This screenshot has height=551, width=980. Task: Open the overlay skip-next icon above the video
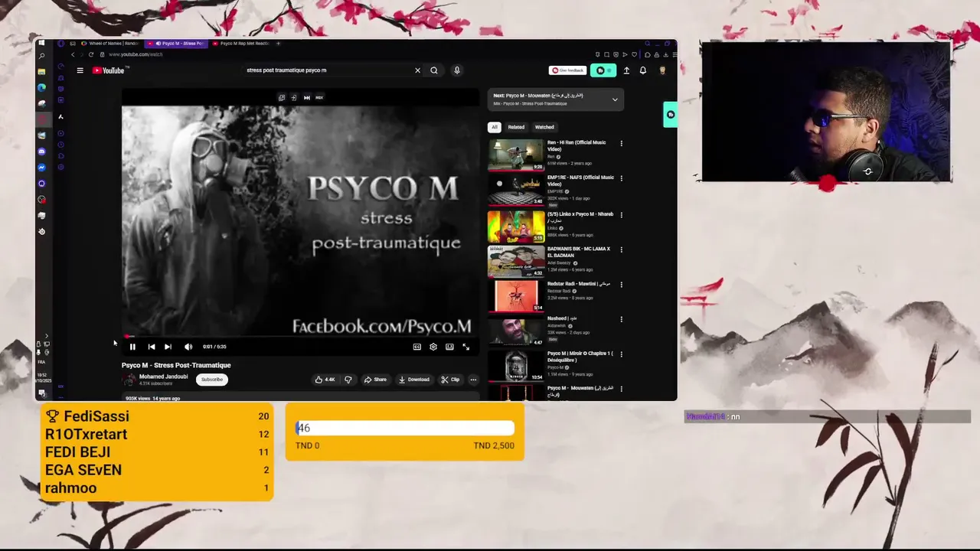(307, 98)
